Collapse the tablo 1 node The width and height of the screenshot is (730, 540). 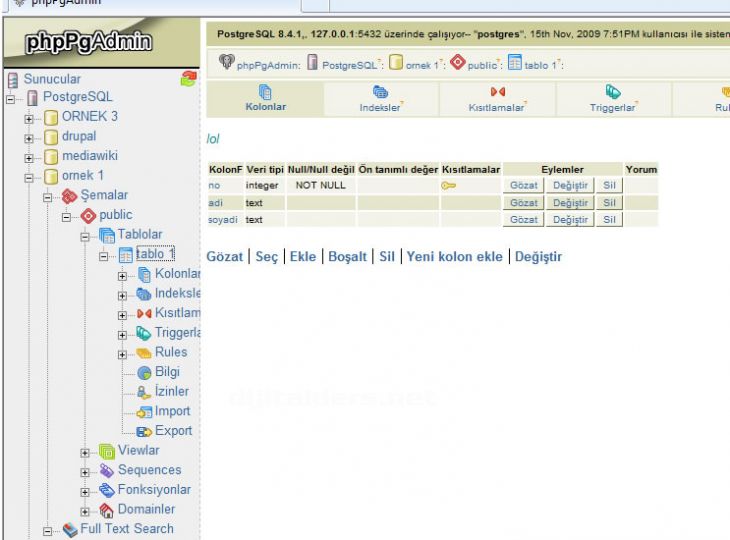click(x=103, y=256)
